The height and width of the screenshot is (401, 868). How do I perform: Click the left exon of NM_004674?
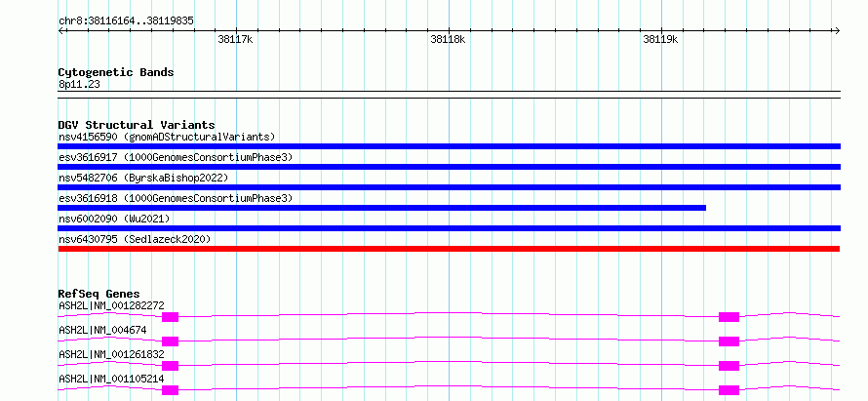170,341
